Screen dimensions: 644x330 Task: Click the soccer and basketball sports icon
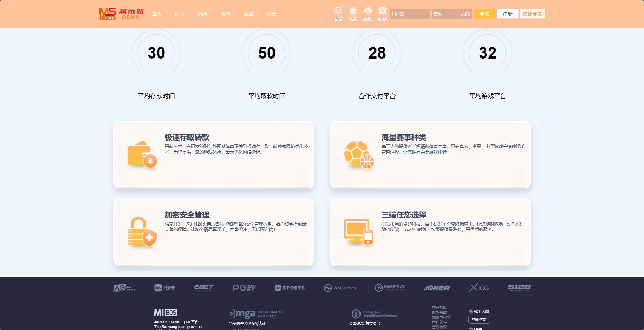[x=359, y=155]
